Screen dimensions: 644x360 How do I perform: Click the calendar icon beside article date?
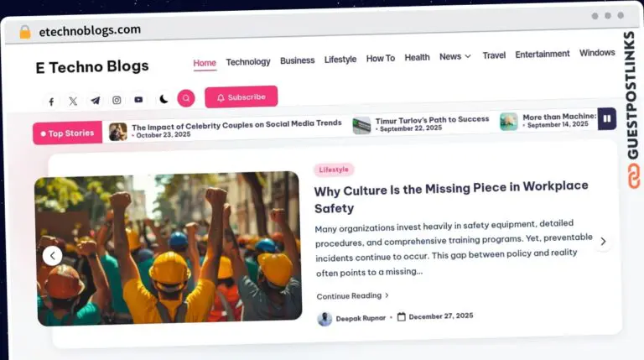402,317
